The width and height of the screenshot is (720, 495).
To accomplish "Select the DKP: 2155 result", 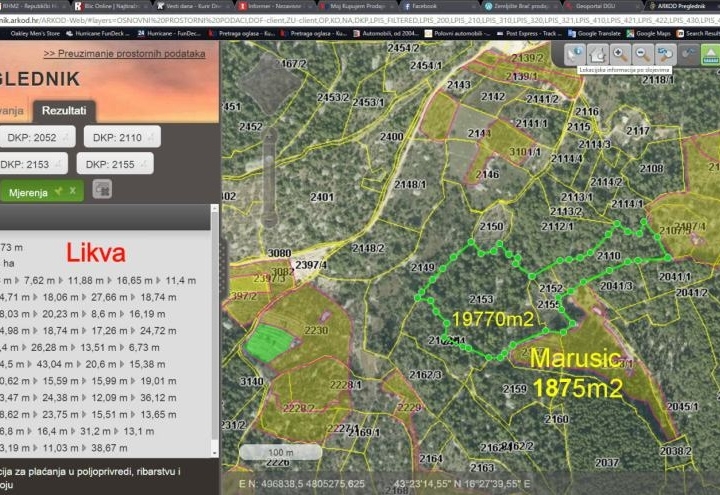I will click(x=116, y=164).
